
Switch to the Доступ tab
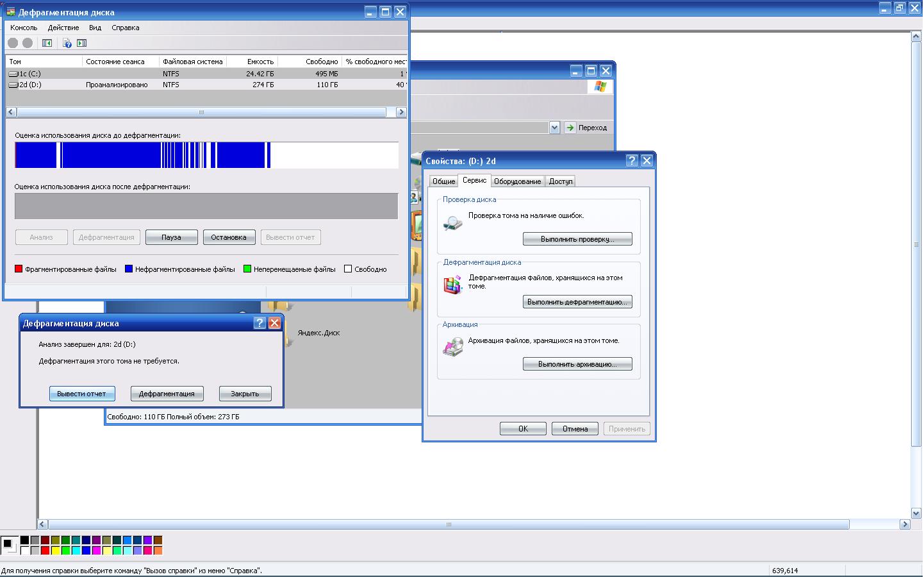pyautogui.click(x=561, y=181)
